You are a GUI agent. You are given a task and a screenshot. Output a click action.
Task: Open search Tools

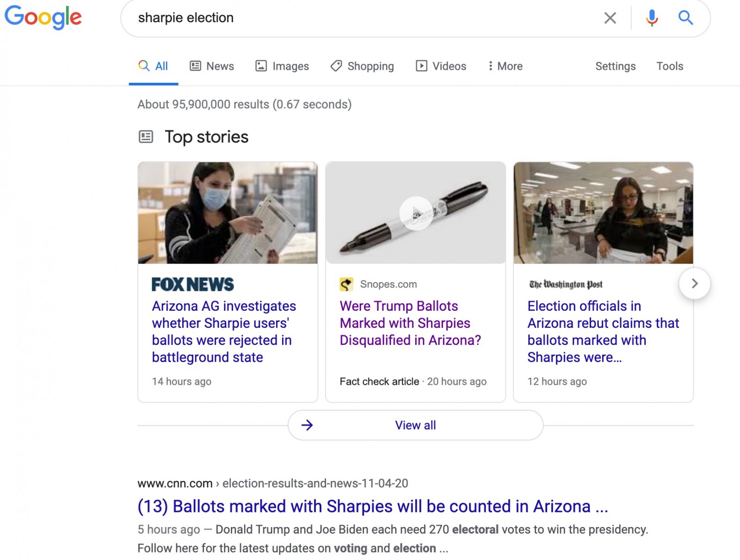pyautogui.click(x=670, y=66)
